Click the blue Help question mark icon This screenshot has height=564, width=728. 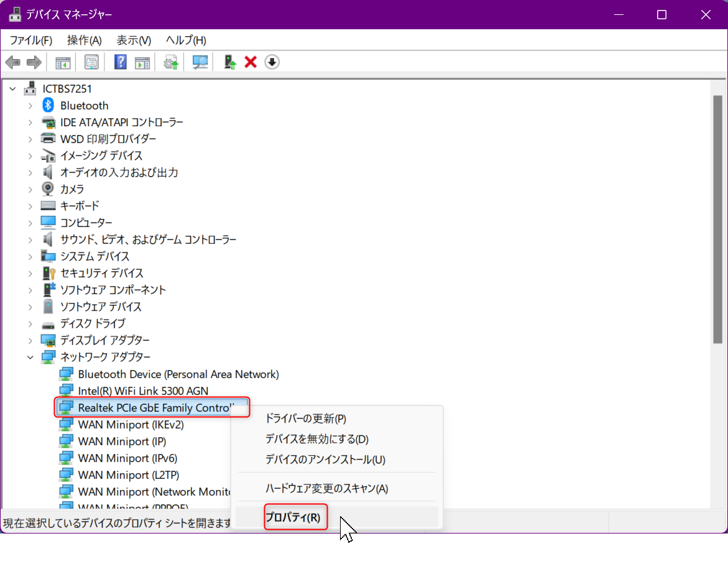120,62
